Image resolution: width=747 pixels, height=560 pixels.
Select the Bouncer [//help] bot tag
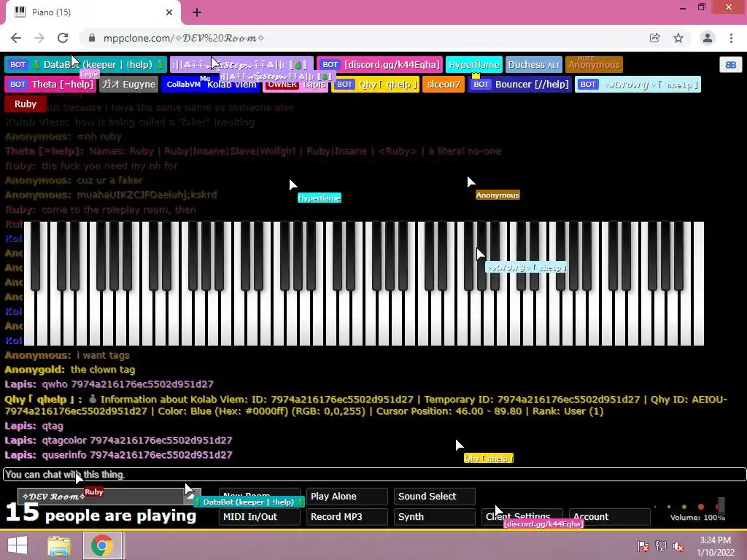click(519, 85)
